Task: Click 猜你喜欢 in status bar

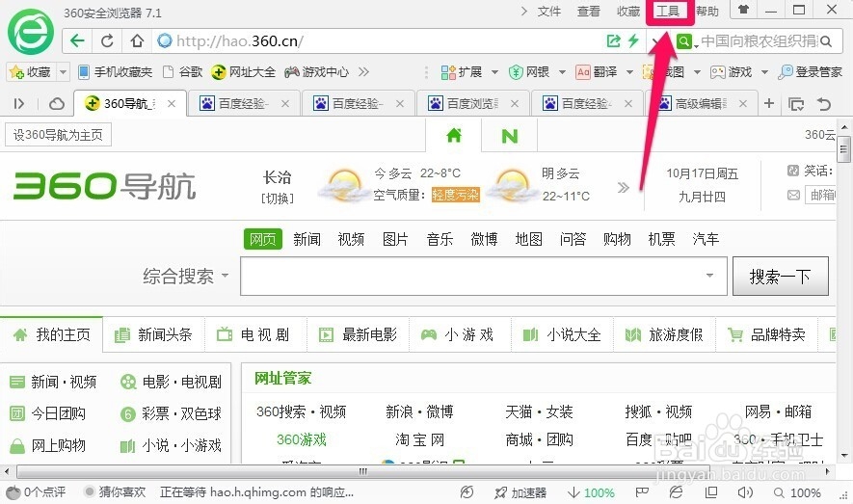Action: [x=116, y=492]
